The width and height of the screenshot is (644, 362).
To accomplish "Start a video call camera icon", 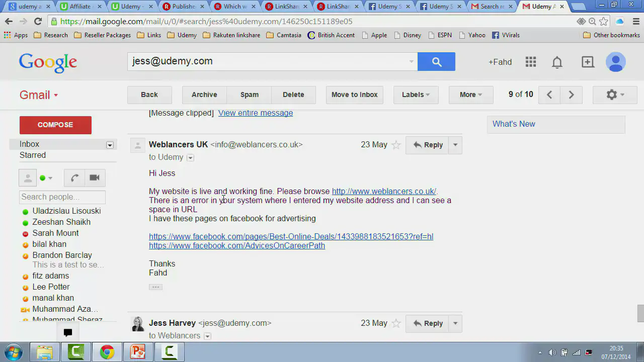I will pyautogui.click(x=94, y=177).
